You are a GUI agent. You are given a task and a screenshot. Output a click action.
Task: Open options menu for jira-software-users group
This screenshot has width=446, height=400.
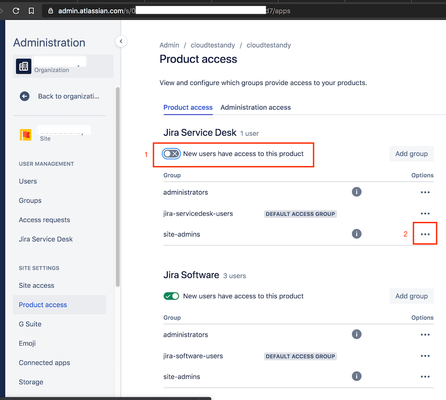[x=425, y=356]
